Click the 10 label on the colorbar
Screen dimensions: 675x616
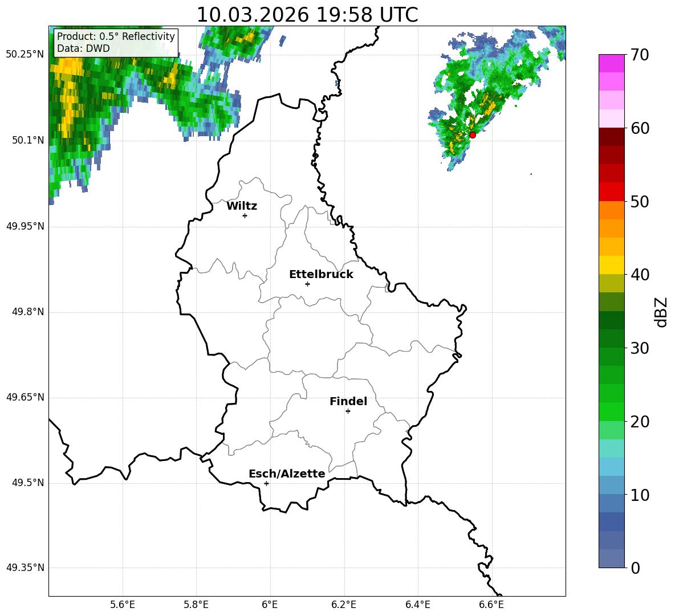640,495
